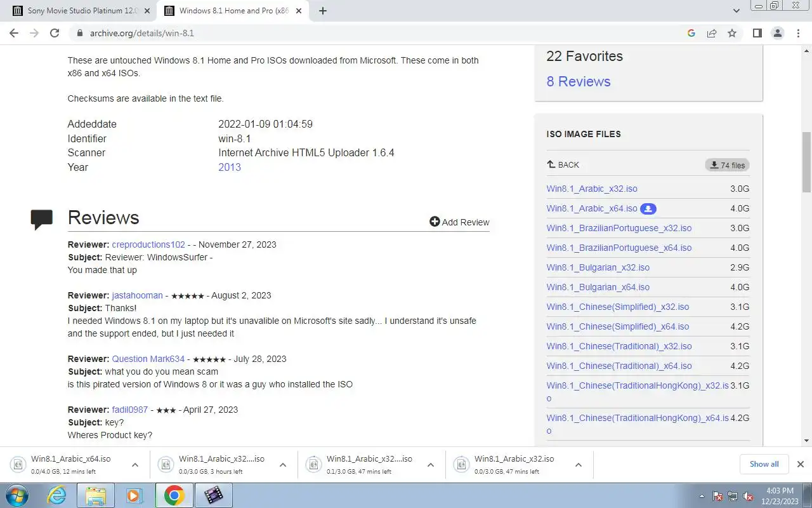The width and height of the screenshot is (812, 508).
Task: Open Google icon in the address bar
Action: pyautogui.click(x=691, y=33)
